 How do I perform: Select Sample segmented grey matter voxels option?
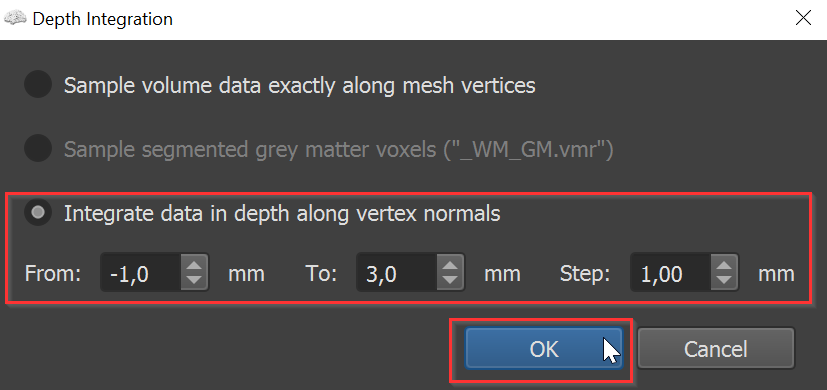coord(38,149)
